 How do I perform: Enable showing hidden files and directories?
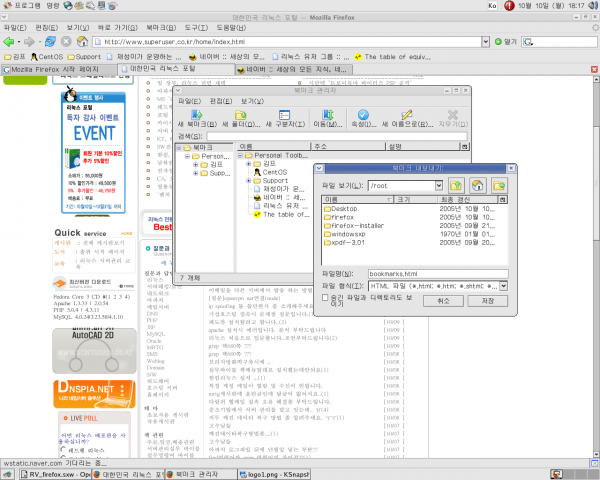pos(325,297)
